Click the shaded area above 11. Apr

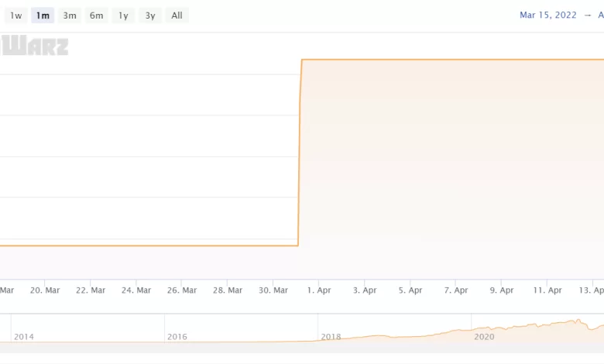(547, 170)
